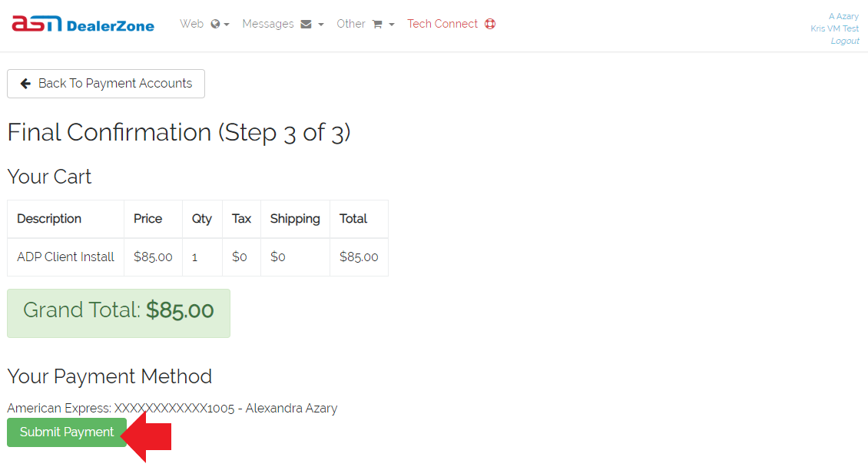Screen dimensions: 868x467
Task: Click the back arrow icon in the button
Action: [x=25, y=84]
